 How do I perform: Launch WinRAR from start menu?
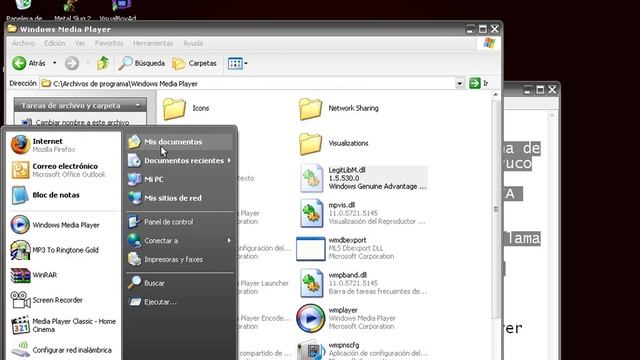[63, 275]
